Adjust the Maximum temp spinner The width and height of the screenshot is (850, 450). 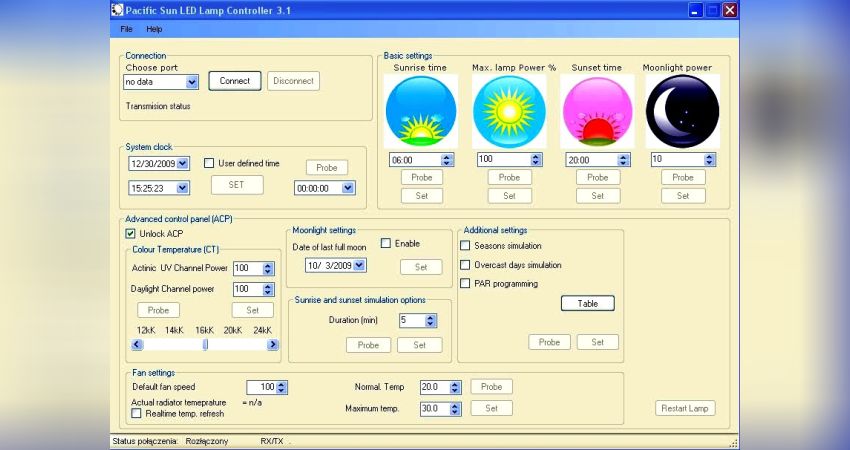coord(455,409)
